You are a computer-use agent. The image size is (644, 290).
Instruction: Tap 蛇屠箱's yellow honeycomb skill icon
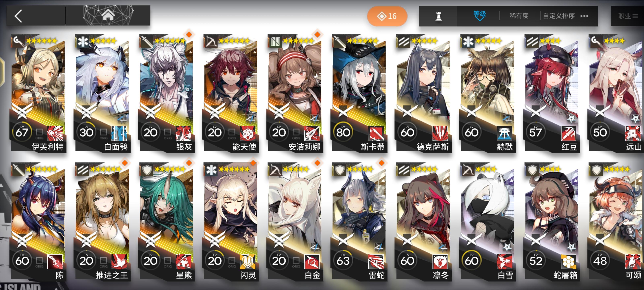[x=569, y=262]
